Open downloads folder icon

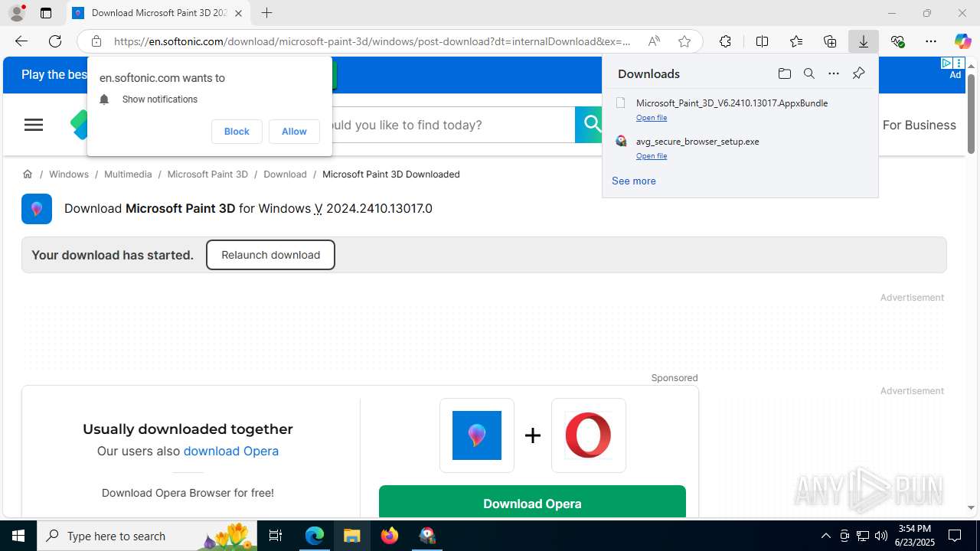point(784,73)
